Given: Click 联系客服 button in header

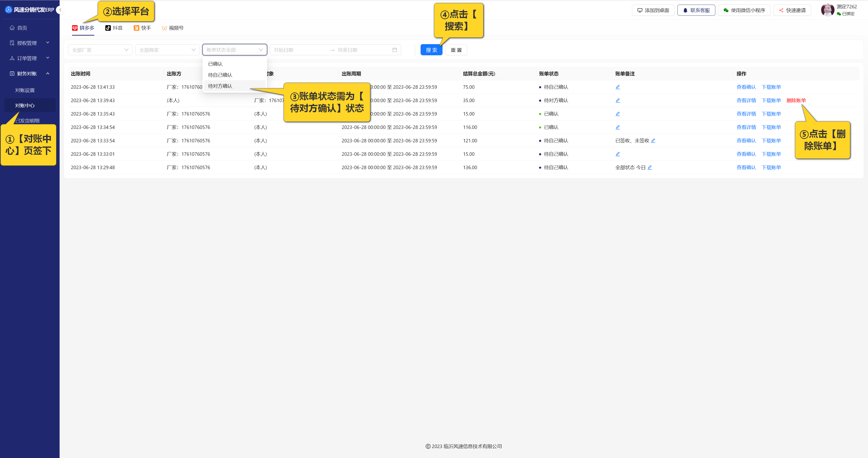Looking at the screenshot, I should point(696,10).
